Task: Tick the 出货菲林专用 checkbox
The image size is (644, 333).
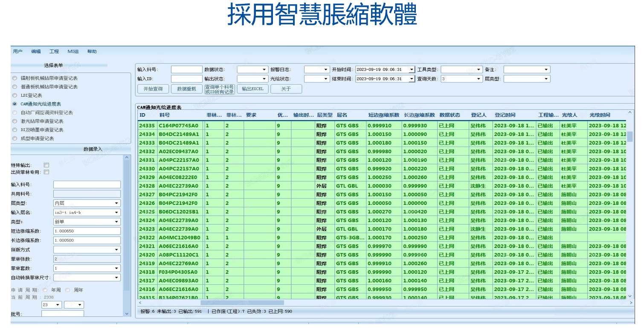Action: coord(46,172)
